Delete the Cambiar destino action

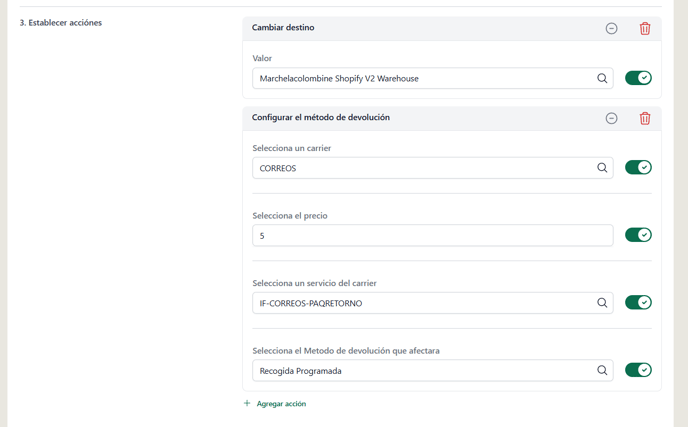tap(645, 29)
